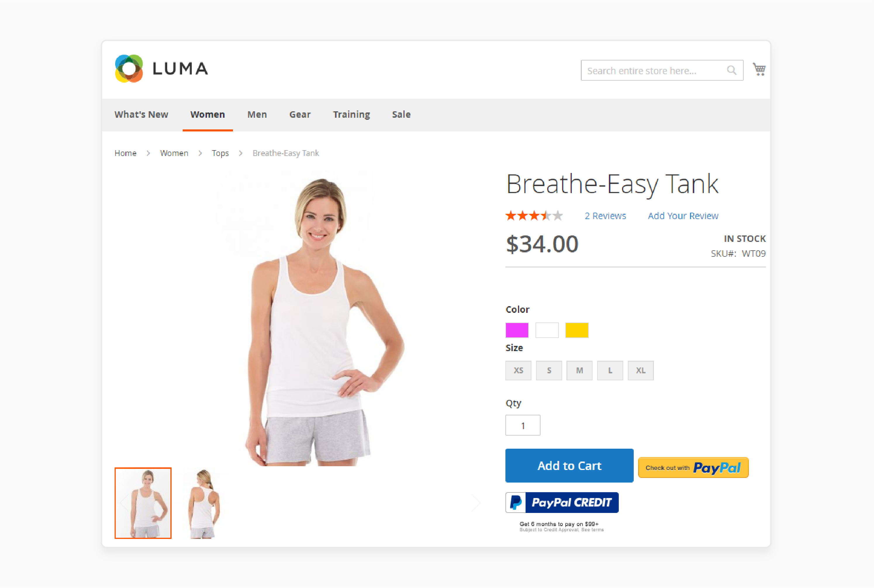Screen dimensions: 874x588
Task: Click the quantity input field
Action: point(523,425)
